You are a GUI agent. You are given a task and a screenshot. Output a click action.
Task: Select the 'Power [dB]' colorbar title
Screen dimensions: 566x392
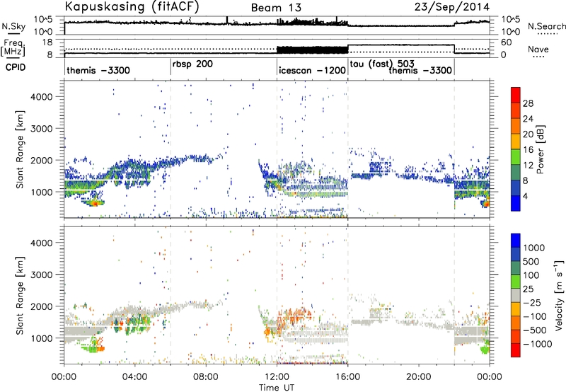tap(540, 149)
